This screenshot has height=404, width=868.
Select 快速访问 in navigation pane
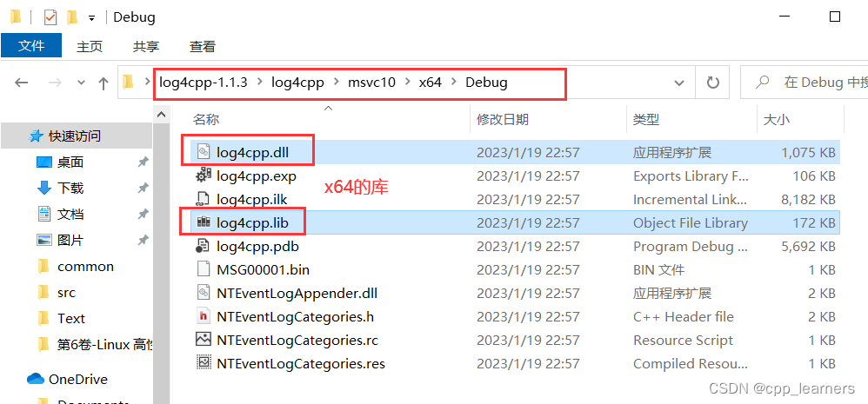click(75, 136)
